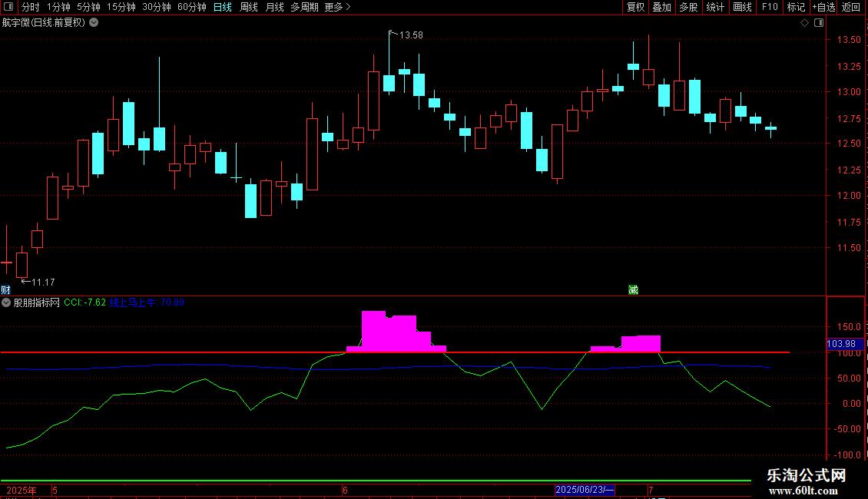Toggle the side panel icon at chart top-right

pyautogui.click(x=819, y=23)
